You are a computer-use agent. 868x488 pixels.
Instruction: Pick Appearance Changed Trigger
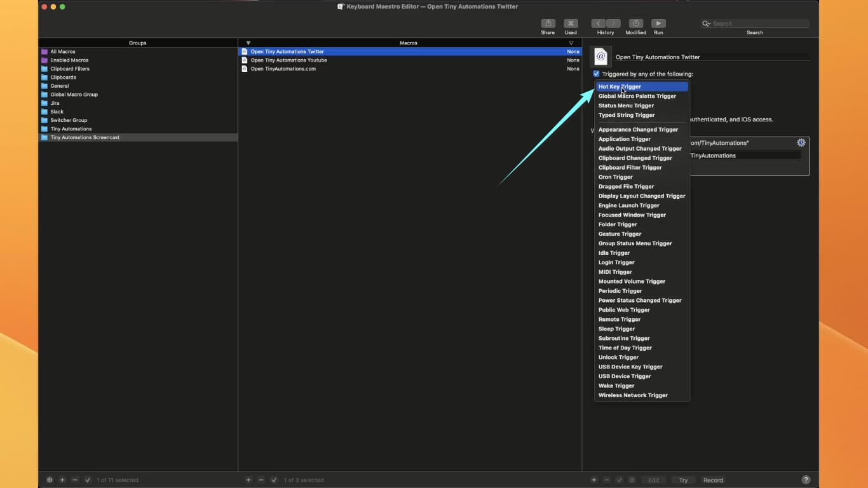pyautogui.click(x=642, y=130)
